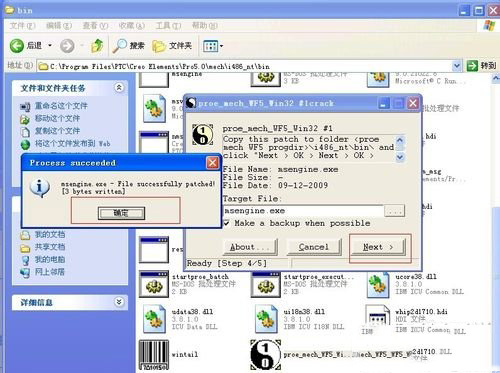Click 复制这个文件 task link
The image size is (500, 373).
[x=57, y=131]
